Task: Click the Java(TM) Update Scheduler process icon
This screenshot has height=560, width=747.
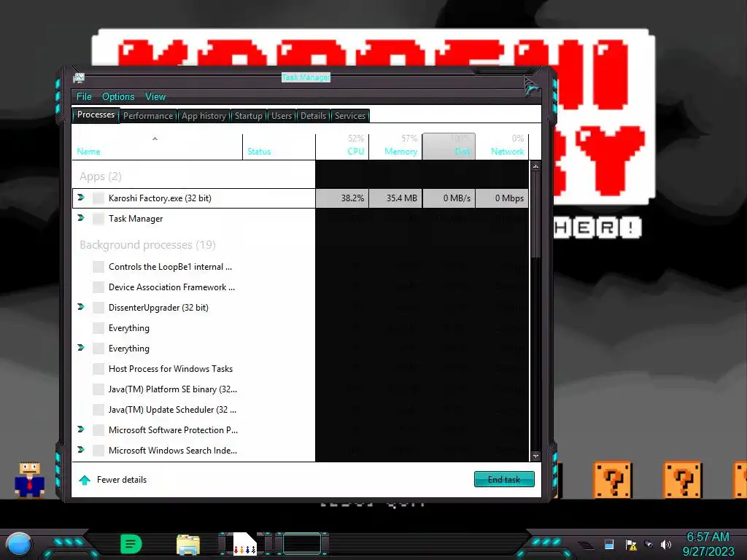Action: 98,410
